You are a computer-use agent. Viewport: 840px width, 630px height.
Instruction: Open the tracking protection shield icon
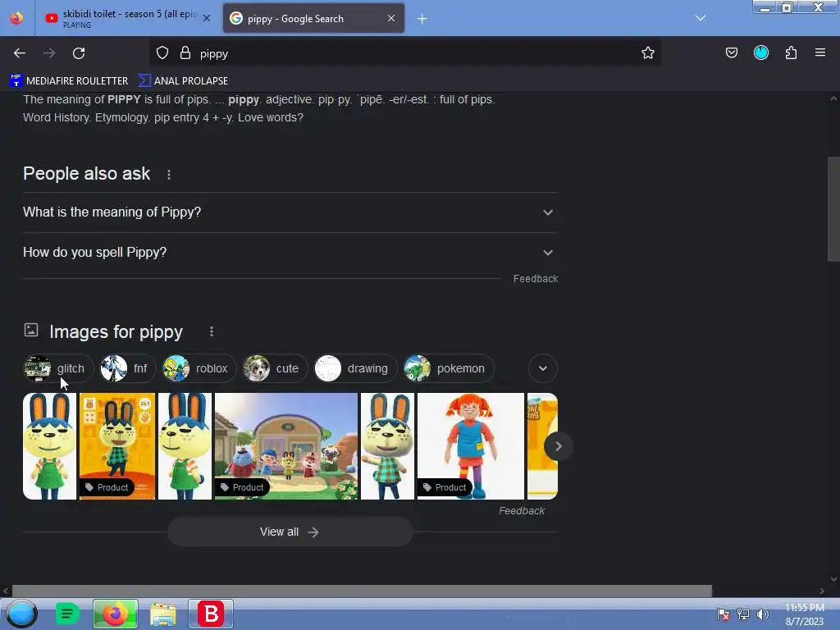[162, 53]
